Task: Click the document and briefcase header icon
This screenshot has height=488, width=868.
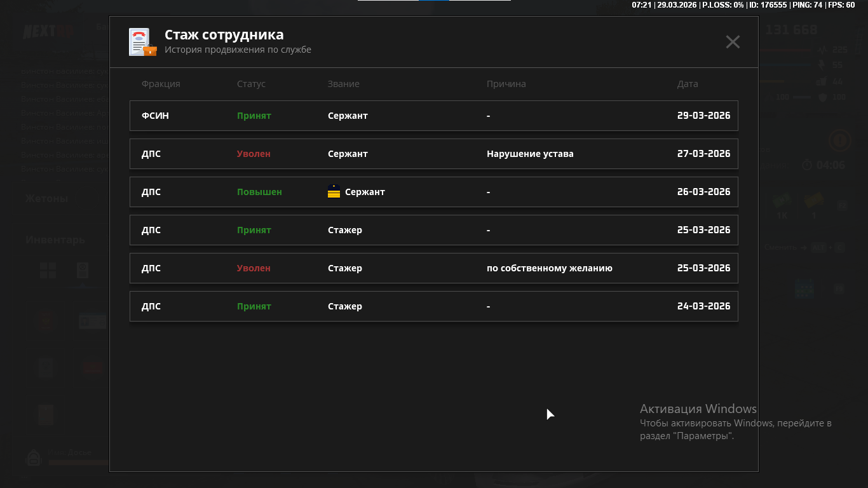Action: click(142, 42)
